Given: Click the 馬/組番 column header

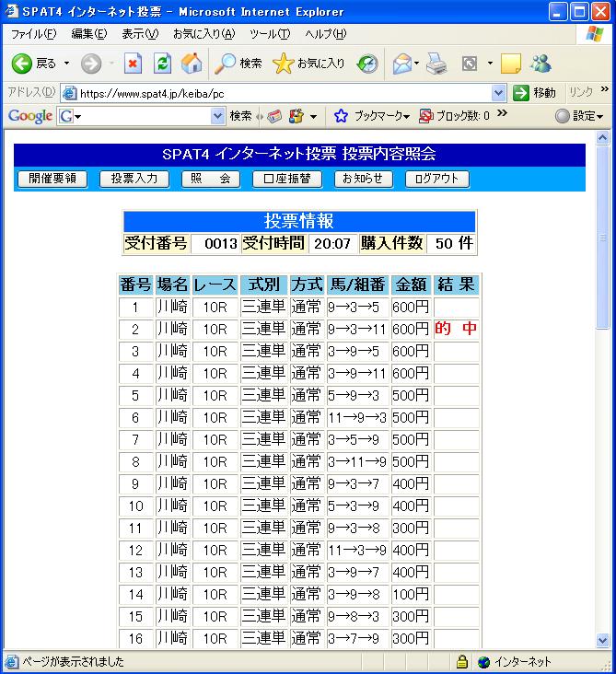Looking at the screenshot, I should coord(357,285).
